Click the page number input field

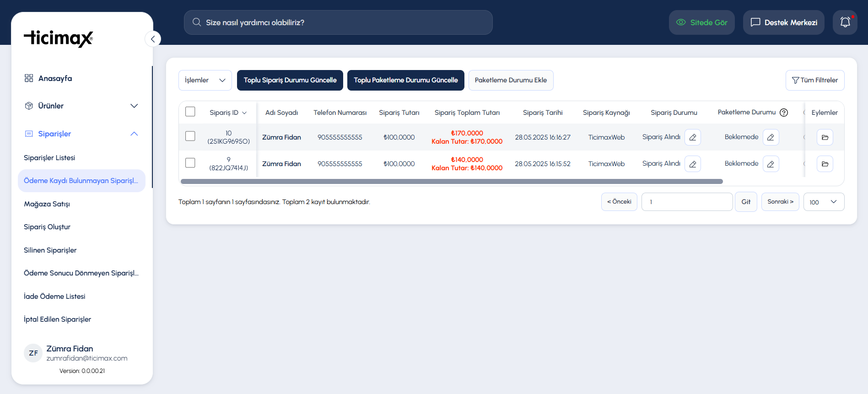pos(687,202)
